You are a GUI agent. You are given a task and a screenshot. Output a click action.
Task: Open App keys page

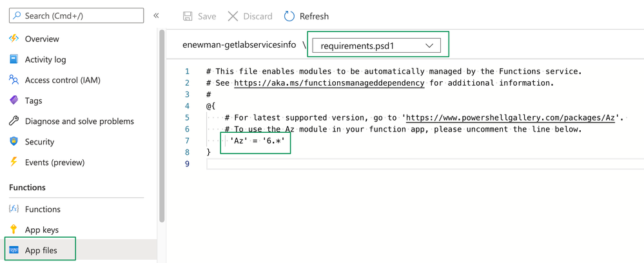point(41,229)
